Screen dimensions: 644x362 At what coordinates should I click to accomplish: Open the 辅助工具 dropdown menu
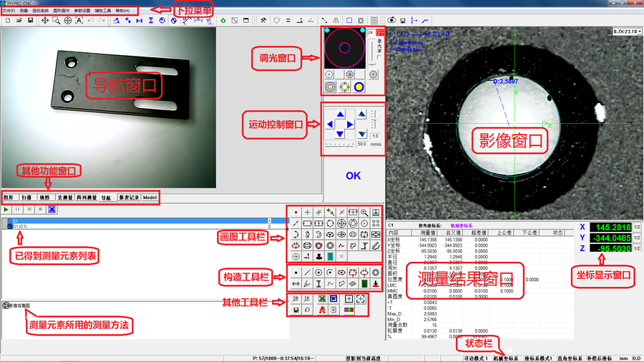103,11
